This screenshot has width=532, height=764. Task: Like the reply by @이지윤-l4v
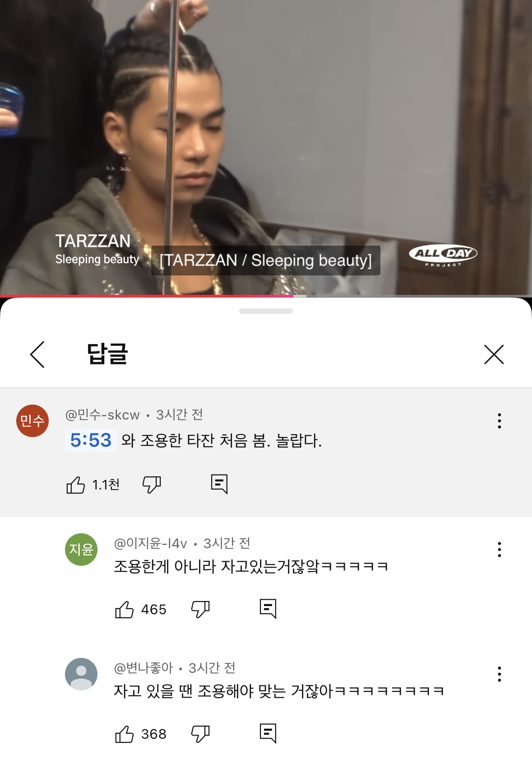[x=125, y=610]
